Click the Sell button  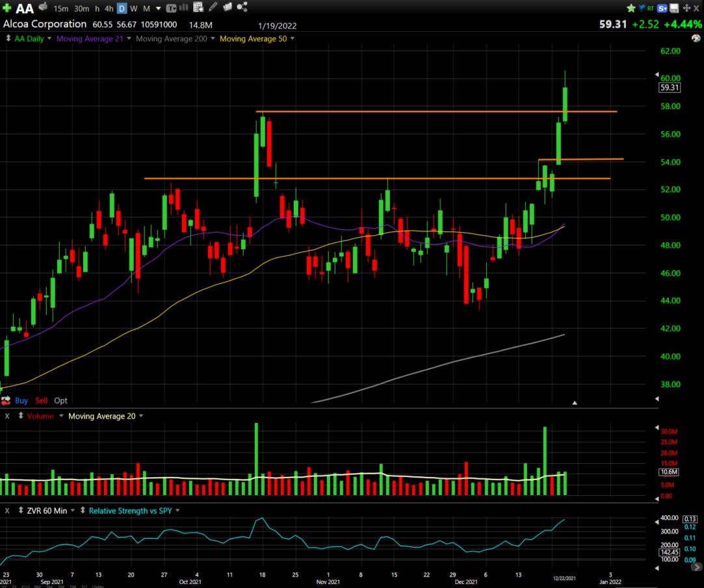pyautogui.click(x=42, y=400)
